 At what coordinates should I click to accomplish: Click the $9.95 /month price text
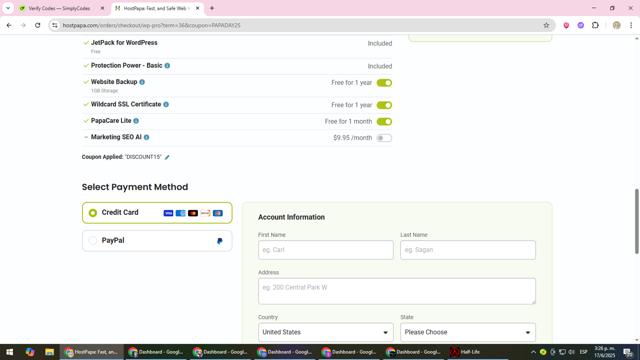pos(353,138)
